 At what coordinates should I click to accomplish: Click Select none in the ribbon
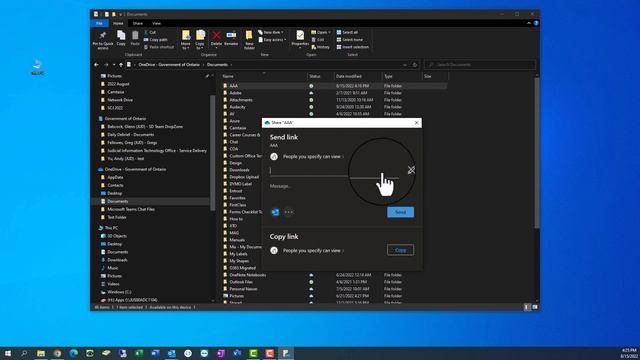click(350, 40)
